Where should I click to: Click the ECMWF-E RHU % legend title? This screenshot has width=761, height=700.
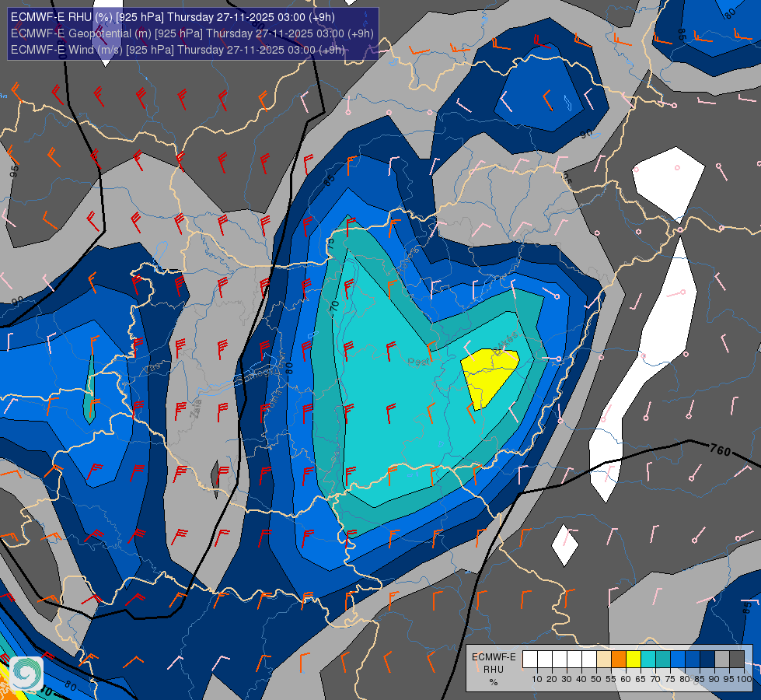(x=494, y=670)
